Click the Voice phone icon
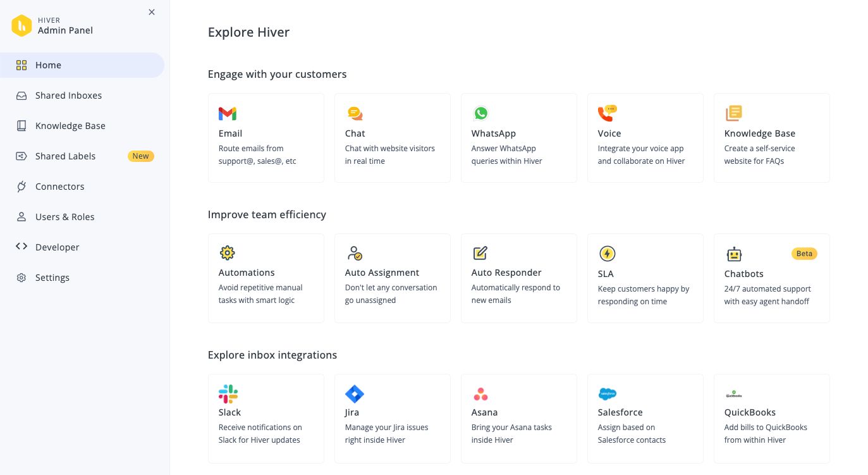Screen dimensions: 868x475 click(x=607, y=113)
